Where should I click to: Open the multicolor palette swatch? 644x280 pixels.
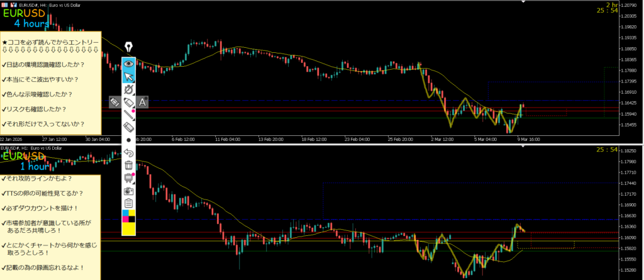point(129,216)
